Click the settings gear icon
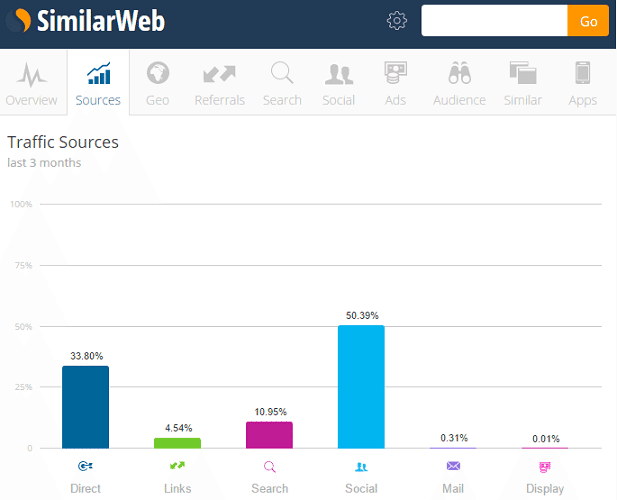Viewport: 617px width, 500px height. pyautogui.click(x=397, y=21)
